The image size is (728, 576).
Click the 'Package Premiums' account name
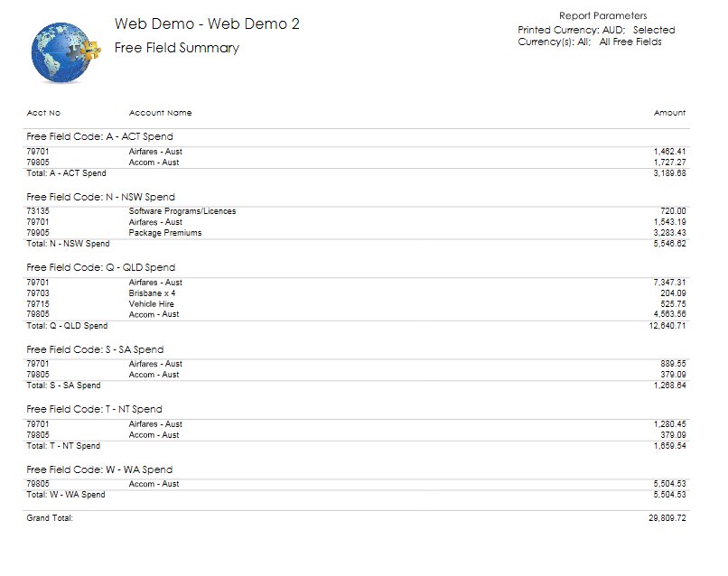(x=165, y=233)
